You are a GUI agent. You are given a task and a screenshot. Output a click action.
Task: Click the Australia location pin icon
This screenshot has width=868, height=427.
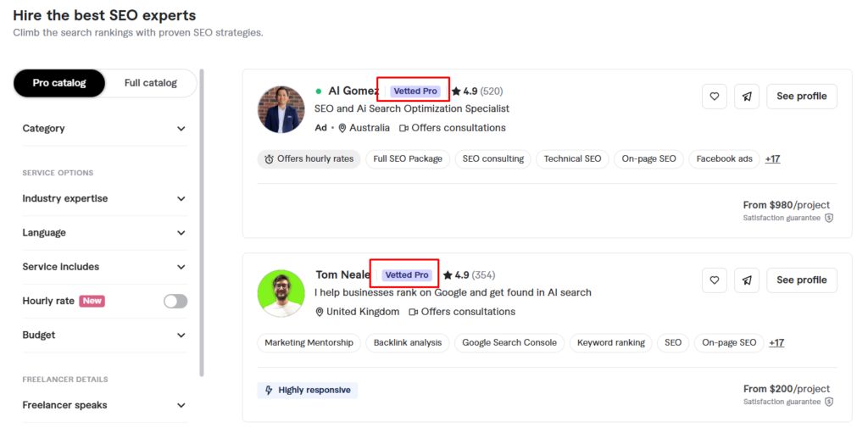click(x=342, y=128)
